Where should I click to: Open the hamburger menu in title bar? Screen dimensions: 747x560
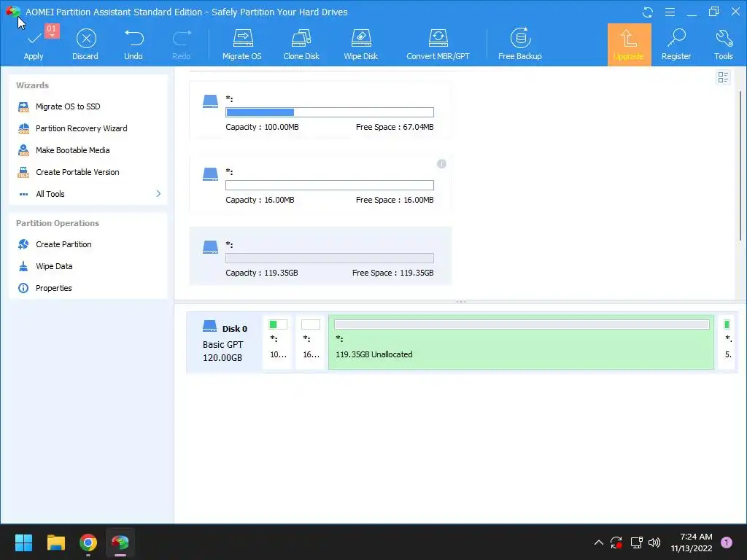click(x=670, y=12)
